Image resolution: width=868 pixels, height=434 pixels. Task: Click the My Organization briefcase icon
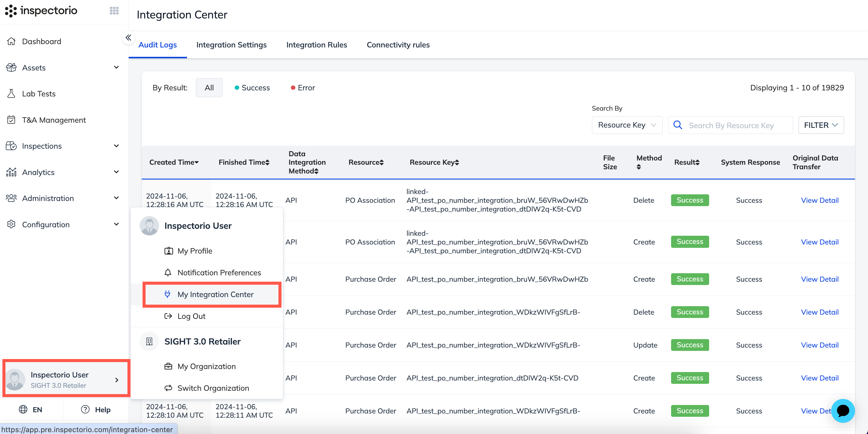click(x=168, y=366)
